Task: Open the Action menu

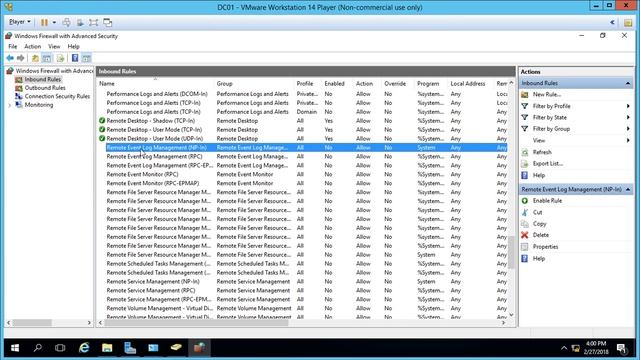Action: click(33, 47)
